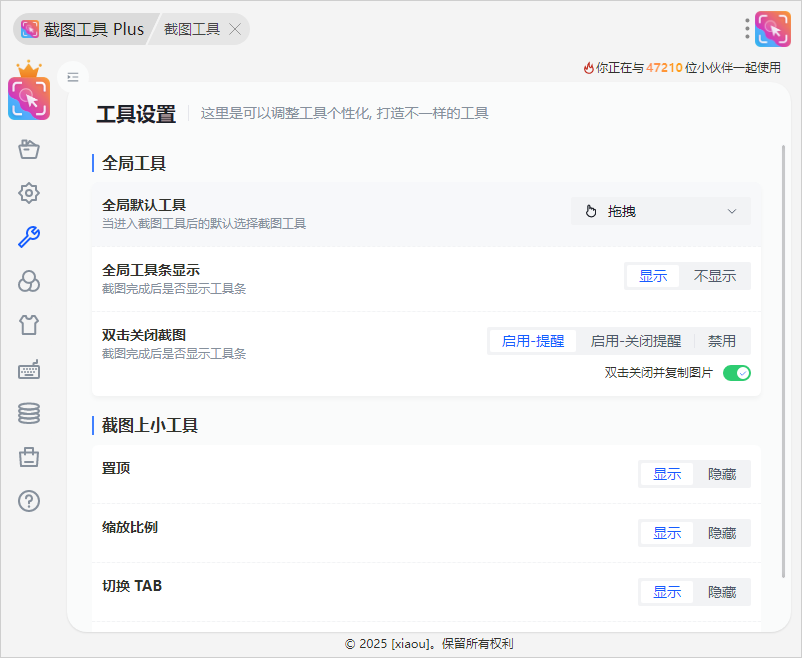Switch to the 截图工具 tab
Screen dimensions: 802x658
click(x=192, y=29)
